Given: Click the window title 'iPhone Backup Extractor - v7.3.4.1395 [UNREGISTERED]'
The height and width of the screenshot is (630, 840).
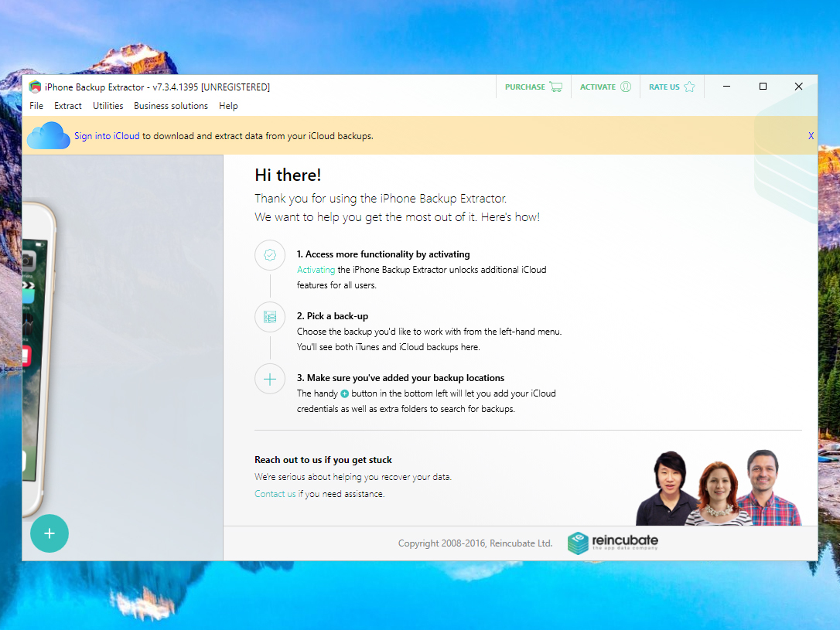Looking at the screenshot, I should [158, 87].
